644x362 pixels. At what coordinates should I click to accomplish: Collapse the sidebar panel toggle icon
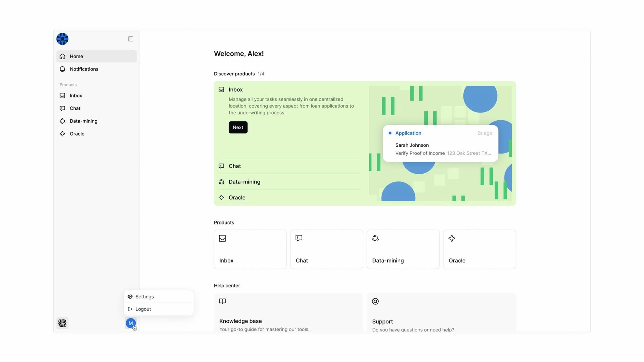tap(131, 39)
